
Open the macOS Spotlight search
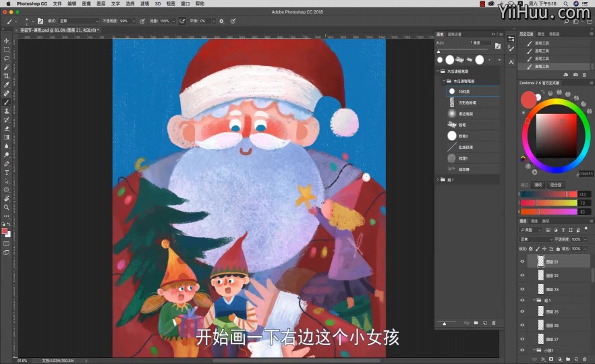click(x=566, y=3)
